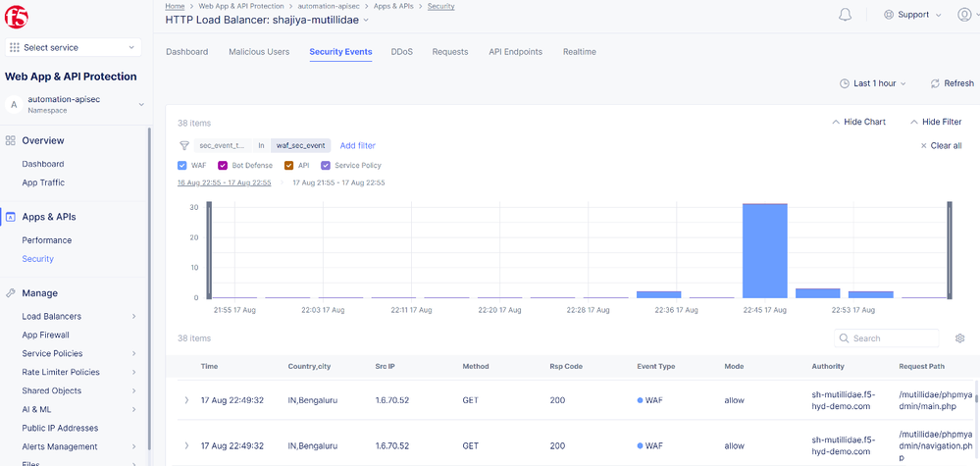The image size is (980, 466).
Task: Uncheck the WAF checkbox
Action: [x=182, y=166]
